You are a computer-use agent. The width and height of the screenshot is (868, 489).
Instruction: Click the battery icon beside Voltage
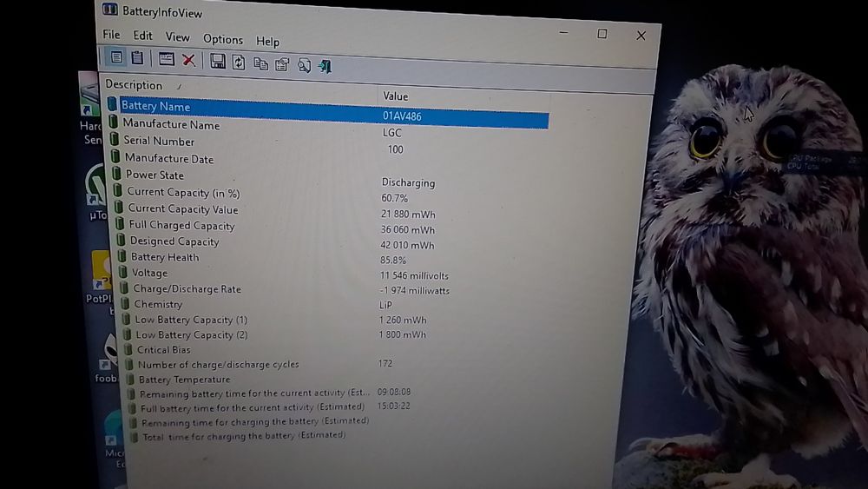[123, 272]
